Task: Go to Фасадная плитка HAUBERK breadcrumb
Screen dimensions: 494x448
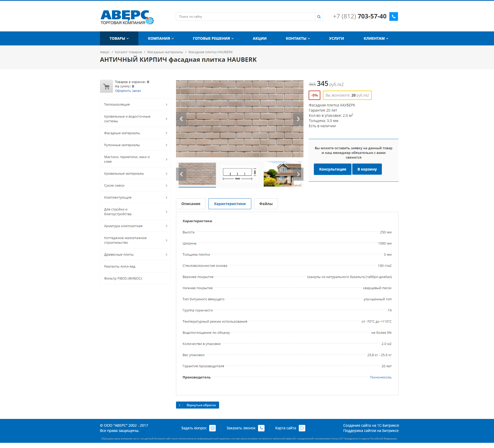Action: (x=211, y=52)
